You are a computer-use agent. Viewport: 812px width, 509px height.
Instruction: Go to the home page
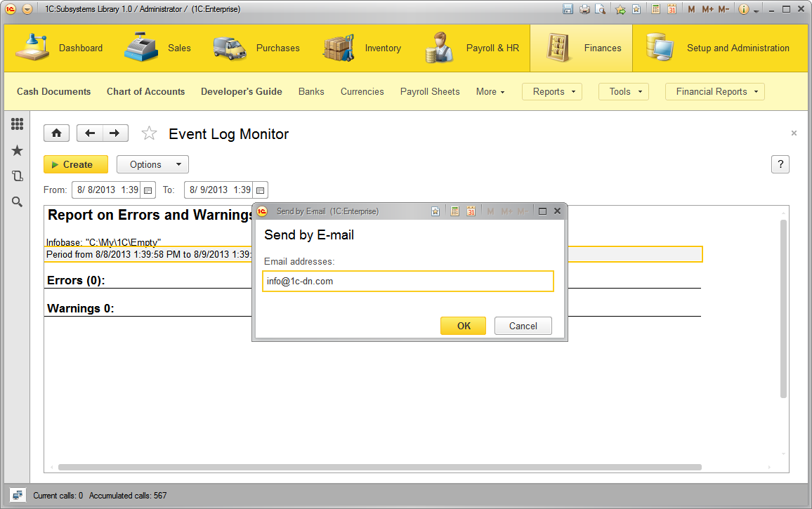click(56, 133)
